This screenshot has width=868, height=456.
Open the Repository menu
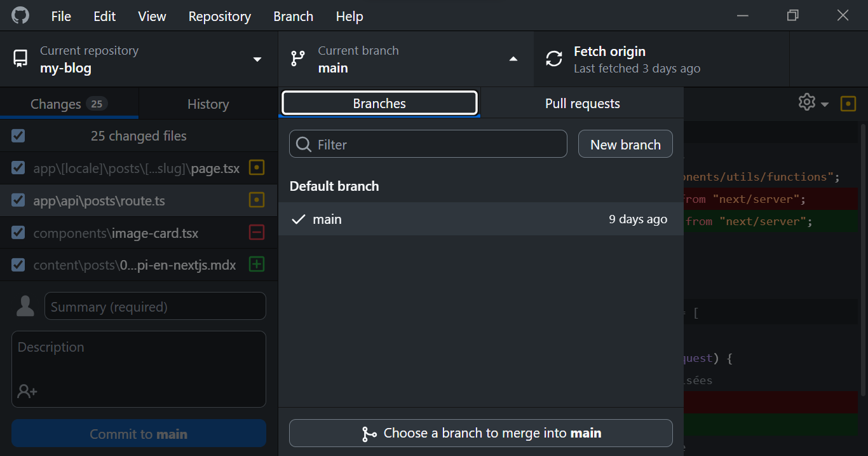(219, 17)
